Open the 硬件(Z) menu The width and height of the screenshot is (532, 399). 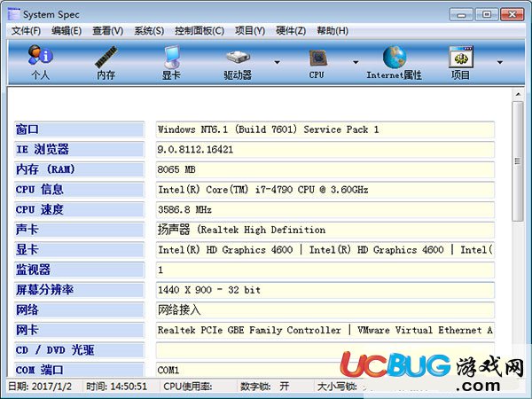[x=291, y=31]
